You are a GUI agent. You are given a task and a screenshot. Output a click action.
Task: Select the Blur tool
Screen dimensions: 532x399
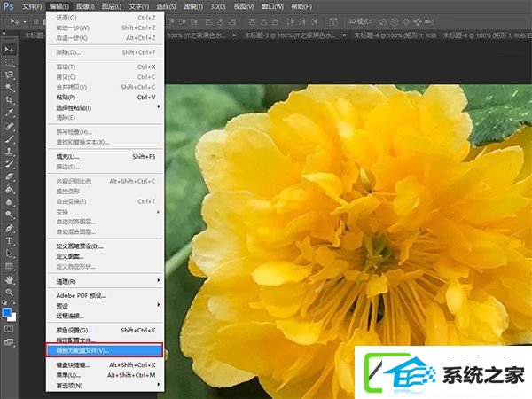pyautogui.click(x=9, y=202)
